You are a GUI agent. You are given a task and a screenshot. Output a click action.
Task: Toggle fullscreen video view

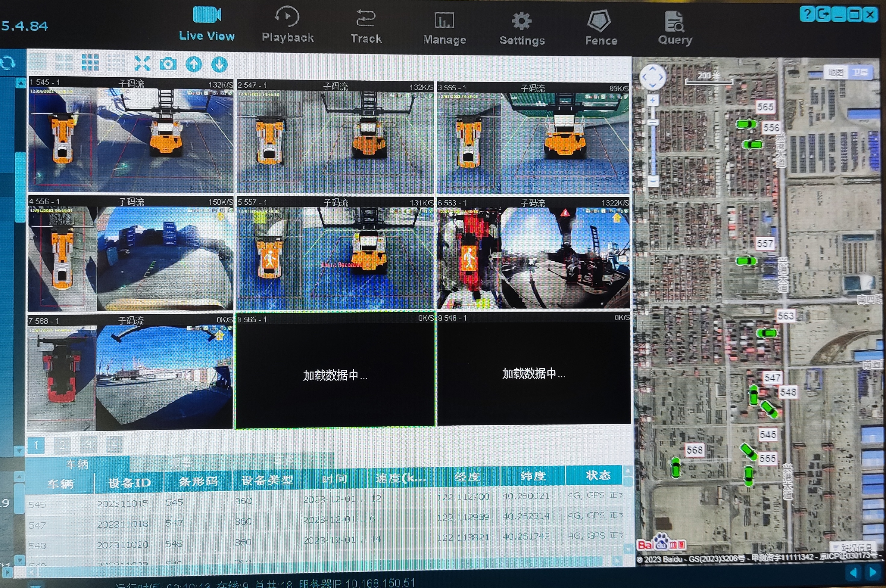pyautogui.click(x=142, y=63)
